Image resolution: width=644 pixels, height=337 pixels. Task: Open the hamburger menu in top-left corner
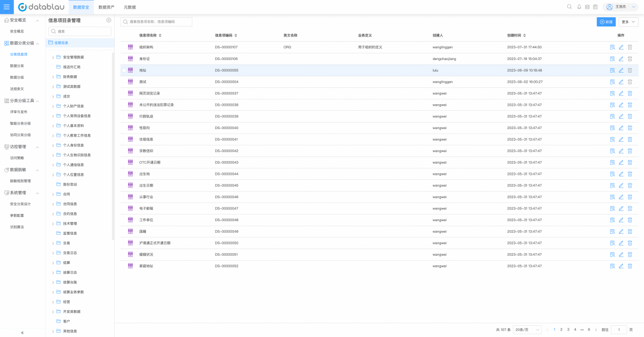click(x=7, y=7)
